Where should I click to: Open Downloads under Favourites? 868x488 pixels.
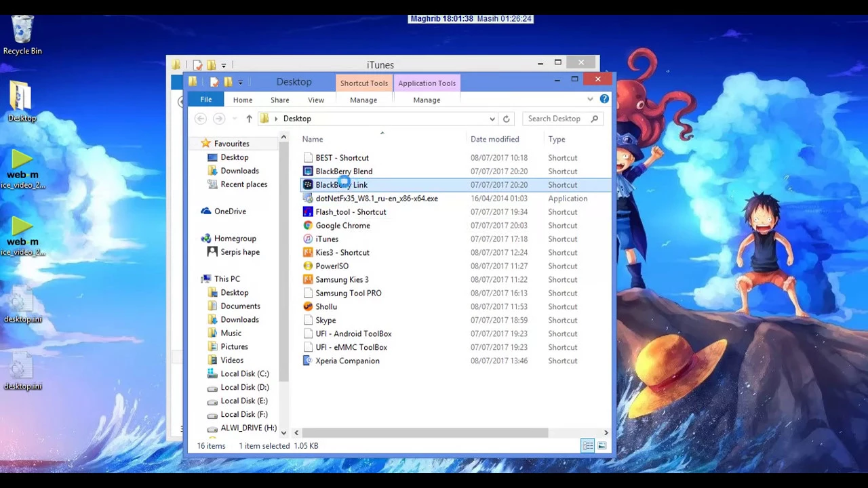click(233, 171)
